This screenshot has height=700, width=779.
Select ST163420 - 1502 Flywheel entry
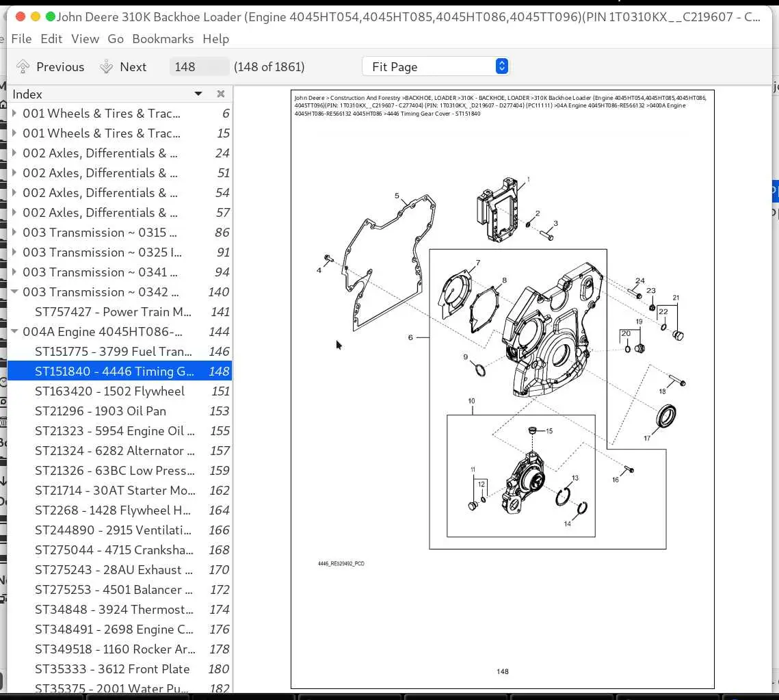point(120,391)
